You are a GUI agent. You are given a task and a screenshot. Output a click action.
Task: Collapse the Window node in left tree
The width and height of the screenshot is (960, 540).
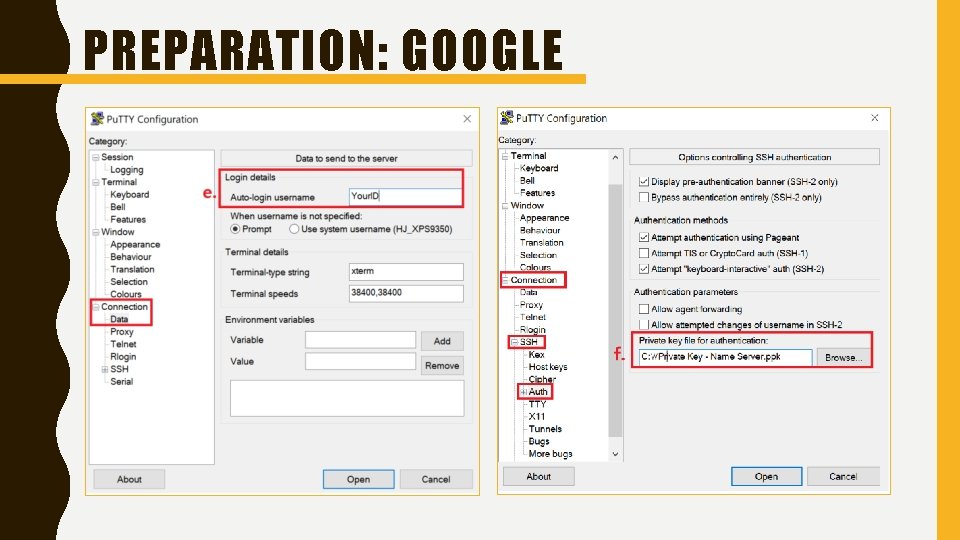pyautogui.click(x=96, y=232)
